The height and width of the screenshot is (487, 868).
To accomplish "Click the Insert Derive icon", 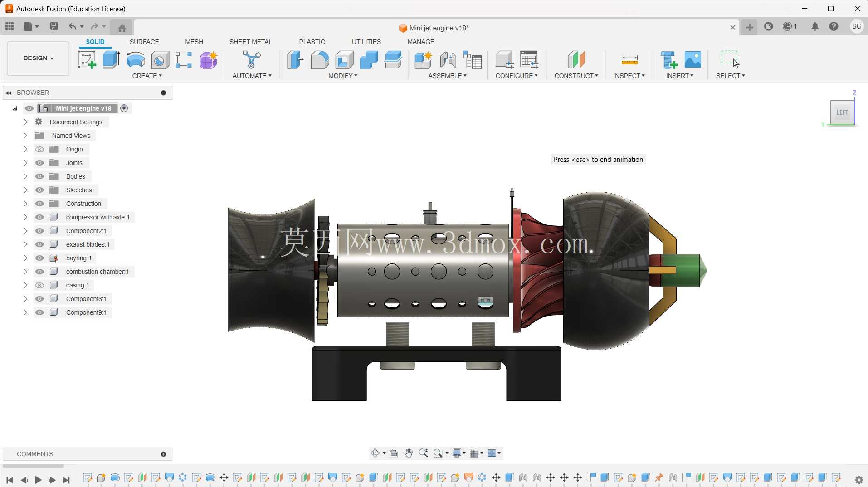I will coord(669,59).
